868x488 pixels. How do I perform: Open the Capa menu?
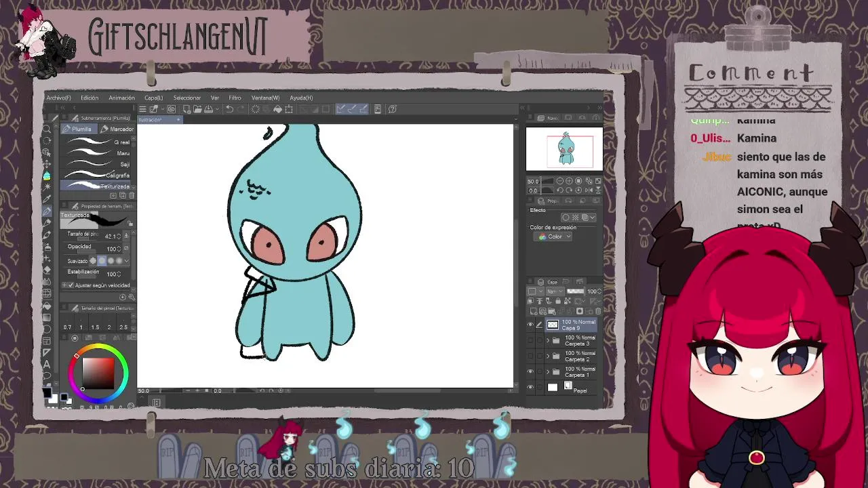(153, 98)
